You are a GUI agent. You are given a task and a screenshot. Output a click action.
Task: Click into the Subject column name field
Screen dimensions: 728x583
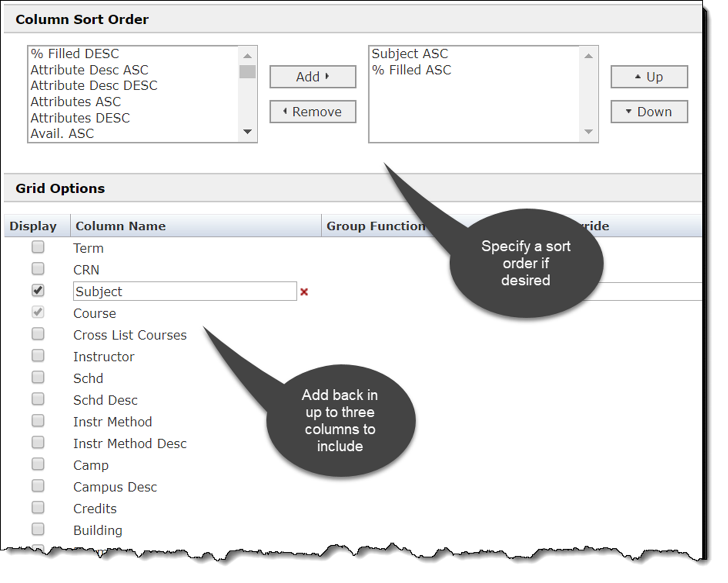[x=185, y=291]
